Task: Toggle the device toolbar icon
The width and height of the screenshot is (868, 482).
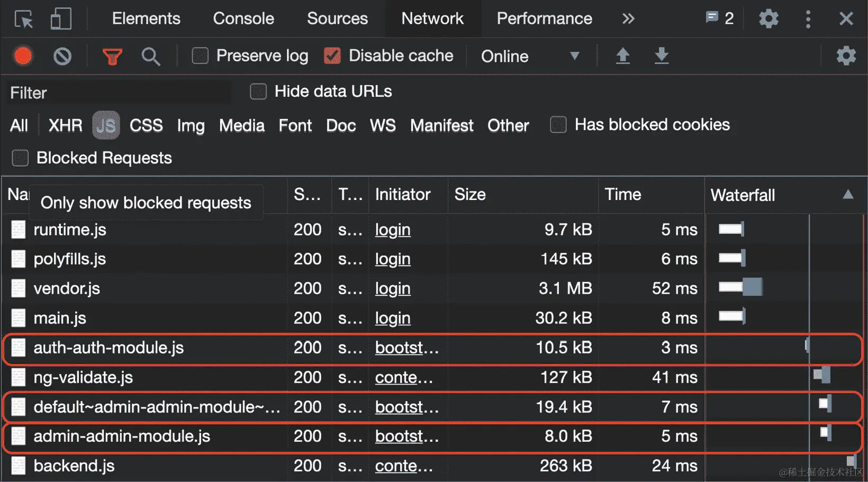Action: [x=60, y=19]
